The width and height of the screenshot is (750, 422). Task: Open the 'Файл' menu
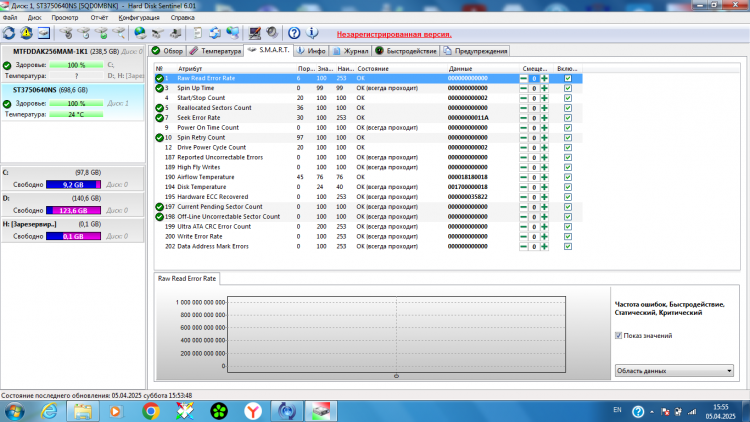coord(10,18)
